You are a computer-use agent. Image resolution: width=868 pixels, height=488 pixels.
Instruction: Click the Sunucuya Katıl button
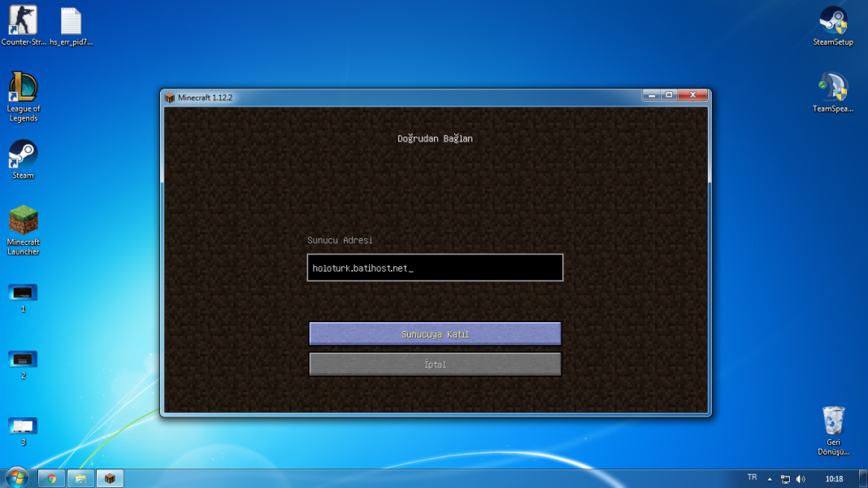(x=435, y=334)
